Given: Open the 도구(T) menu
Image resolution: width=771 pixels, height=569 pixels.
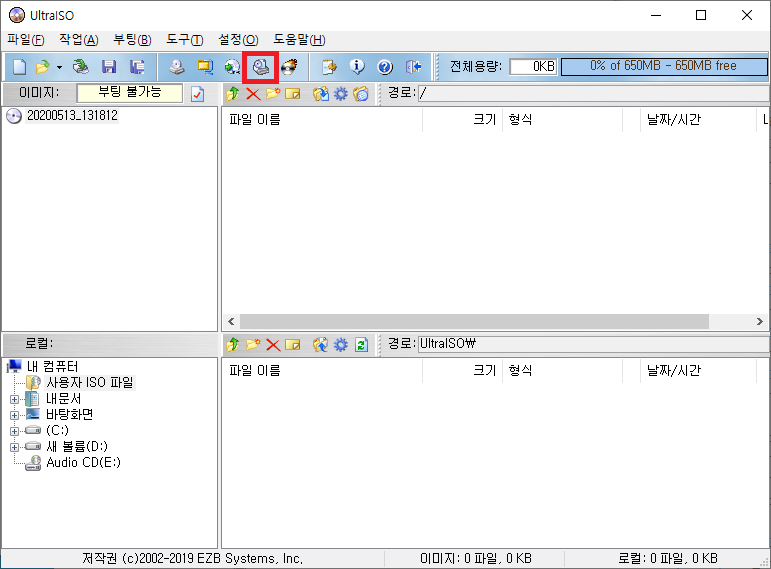Looking at the screenshot, I should (x=185, y=40).
